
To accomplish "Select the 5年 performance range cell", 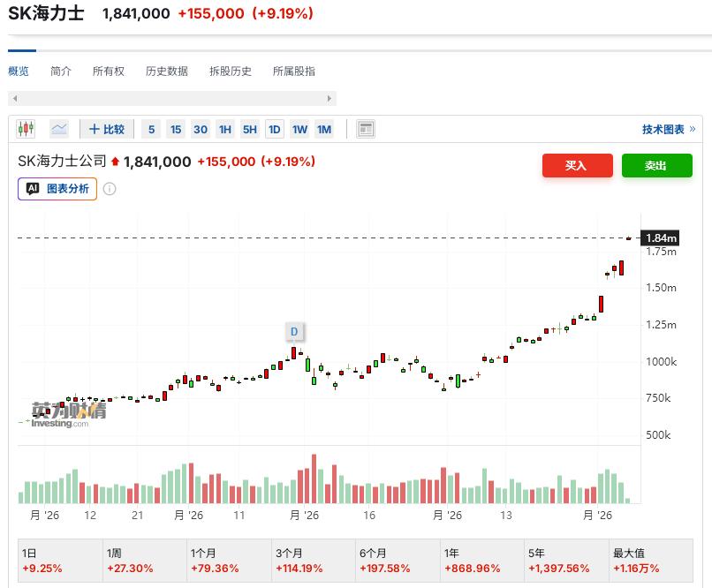I will (567, 561).
